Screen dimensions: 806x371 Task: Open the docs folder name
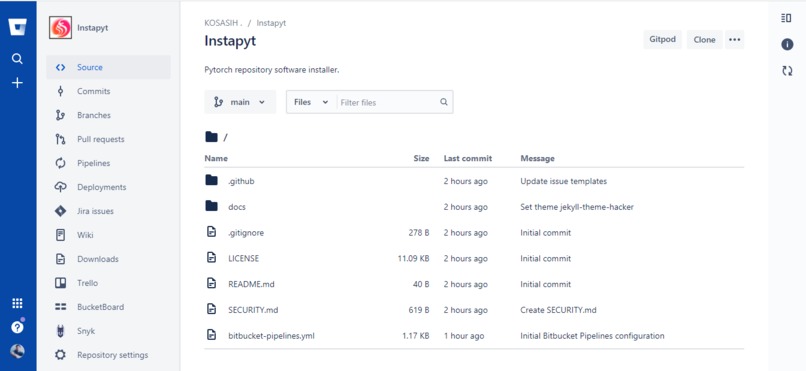click(x=237, y=207)
